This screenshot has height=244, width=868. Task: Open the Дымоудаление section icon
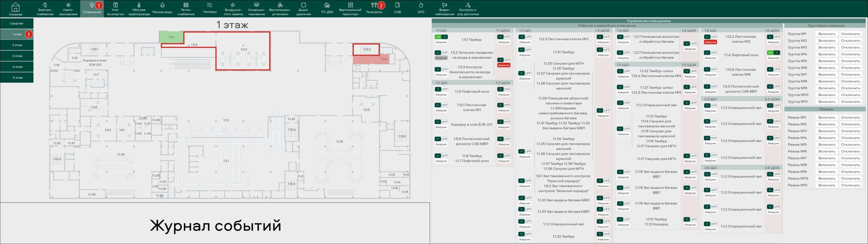tap(303, 9)
